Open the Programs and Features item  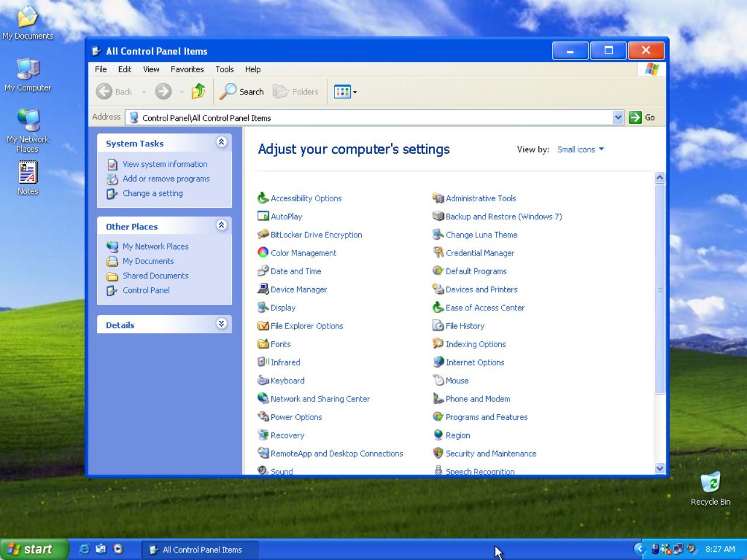487,416
